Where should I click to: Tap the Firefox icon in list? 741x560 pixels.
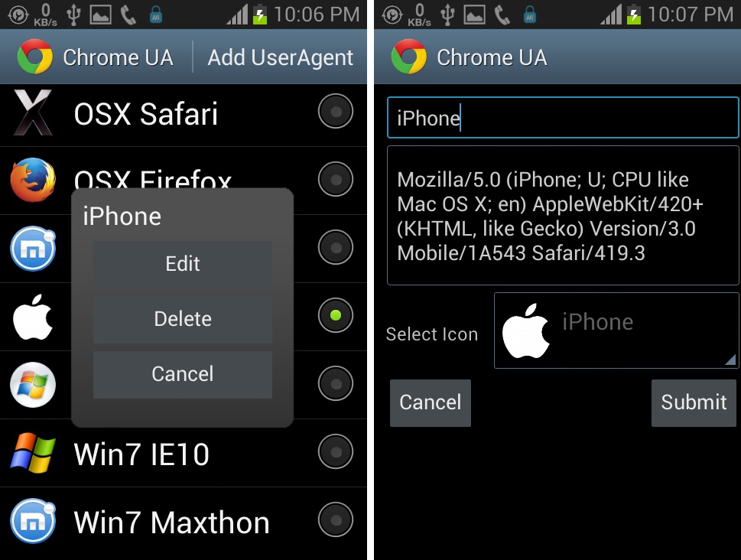click(x=33, y=181)
